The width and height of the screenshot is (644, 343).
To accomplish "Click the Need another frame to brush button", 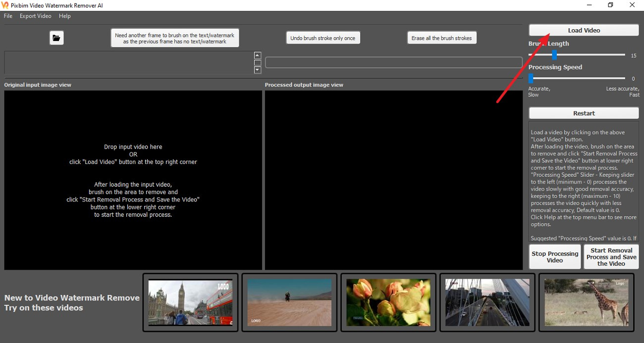I will point(175,38).
